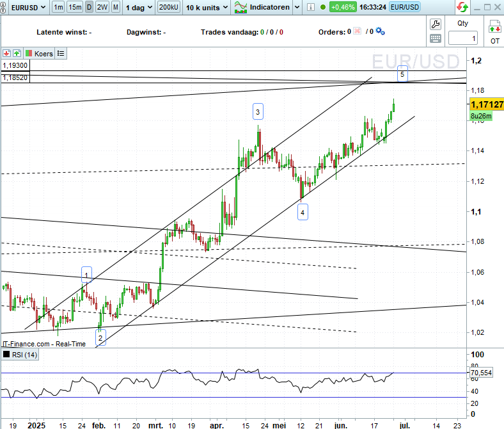
Task: Select wave label 4 marker
Action: (303, 213)
